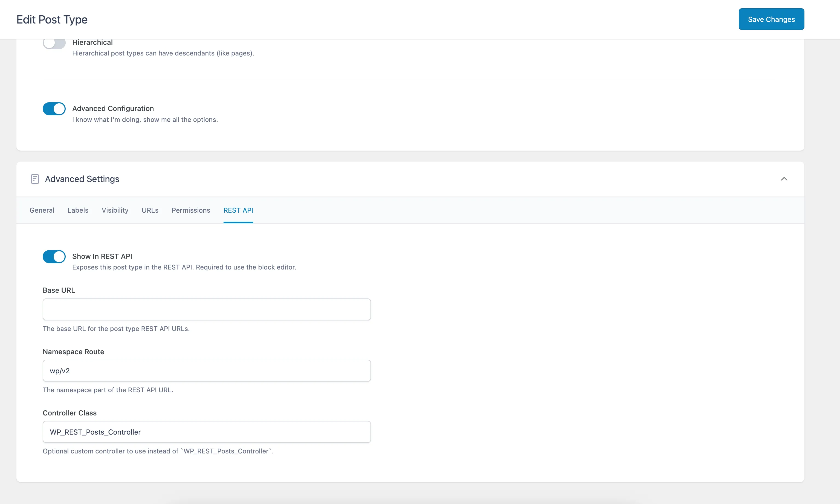840x504 pixels.
Task: Turn off Show In REST API
Action: (54, 256)
